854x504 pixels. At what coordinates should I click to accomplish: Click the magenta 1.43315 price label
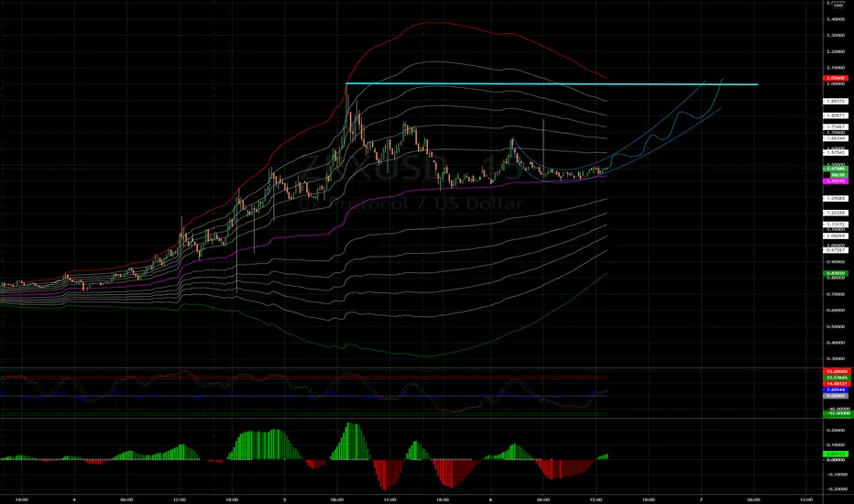pyautogui.click(x=836, y=181)
